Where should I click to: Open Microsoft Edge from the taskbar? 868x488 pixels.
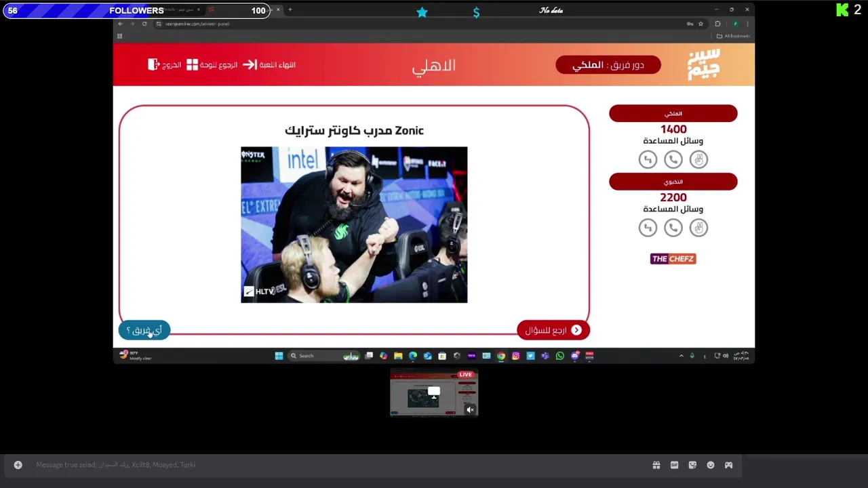pos(413,356)
